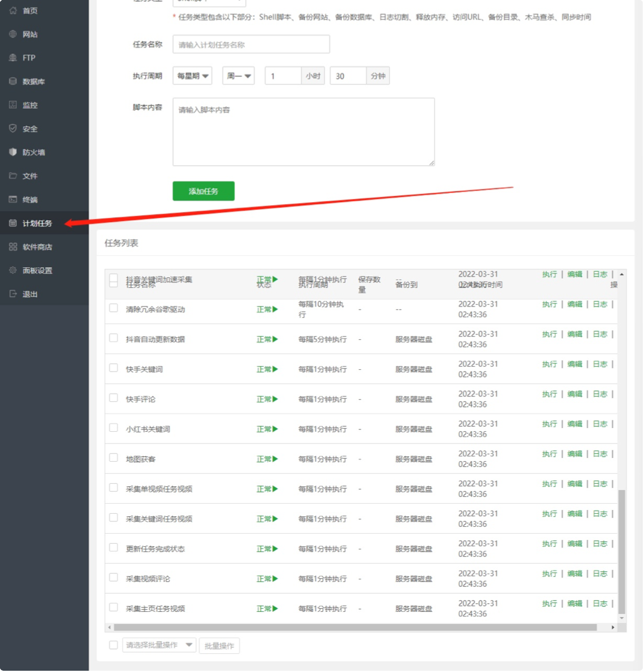This screenshot has width=644, height=672.
Task: Click the database icon for 数据库
Action: coord(13,81)
